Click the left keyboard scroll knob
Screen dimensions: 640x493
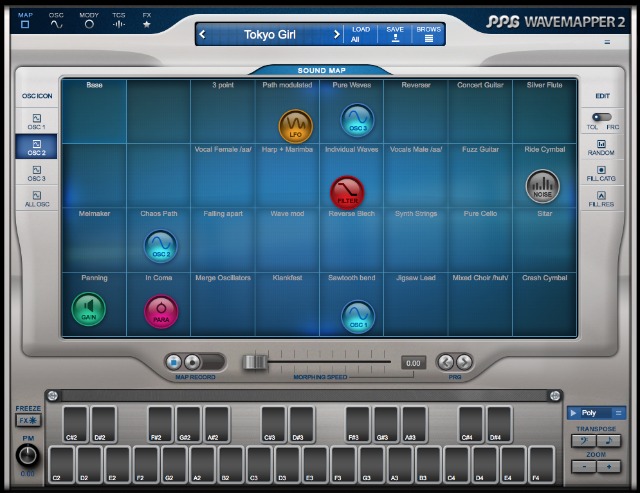(52, 395)
